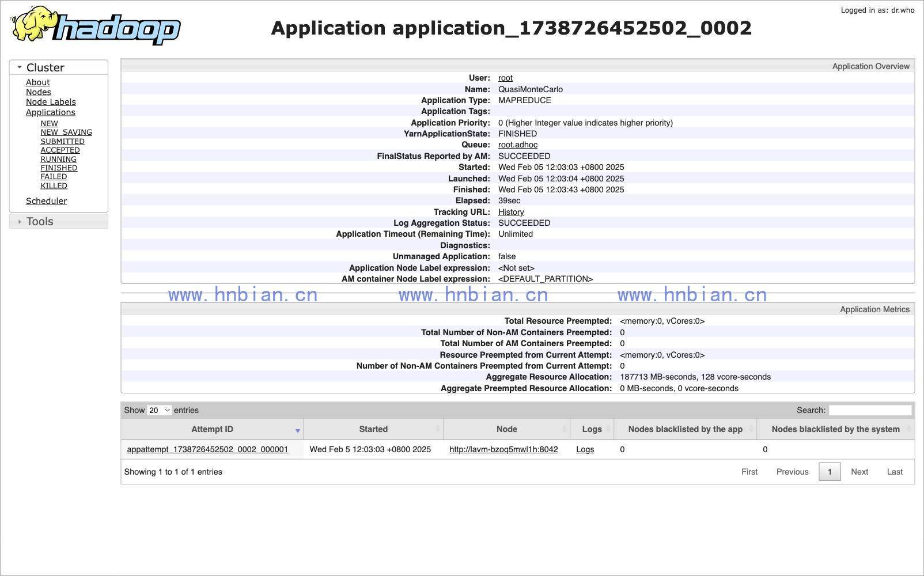The image size is (924, 576).
Task: Open Logs link for the attempt
Action: [x=585, y=449]
